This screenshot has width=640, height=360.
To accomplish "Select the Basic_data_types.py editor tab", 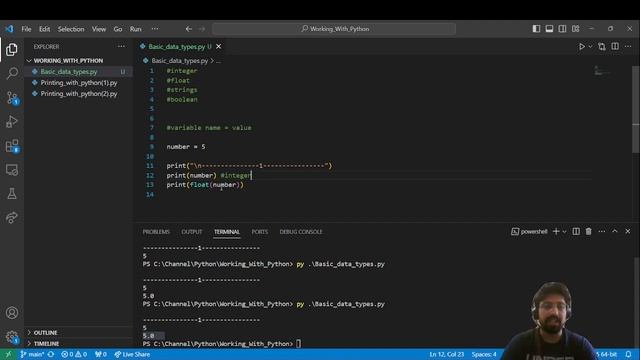I will tap(180, 47).
